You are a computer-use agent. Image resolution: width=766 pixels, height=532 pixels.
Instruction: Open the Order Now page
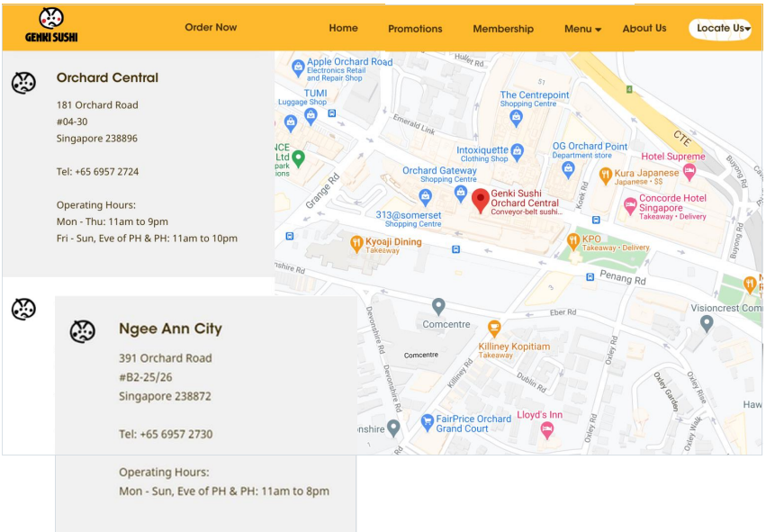coord(211,27)
